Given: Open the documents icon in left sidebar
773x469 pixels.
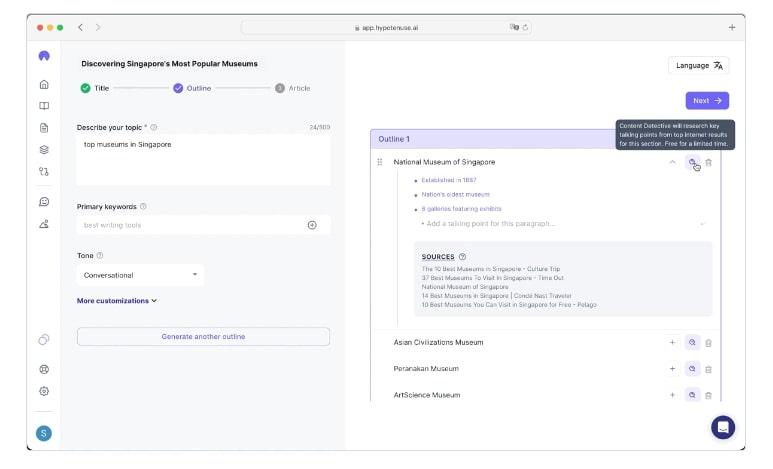Looking at the screenshot, I should click(x=44, y=128).
